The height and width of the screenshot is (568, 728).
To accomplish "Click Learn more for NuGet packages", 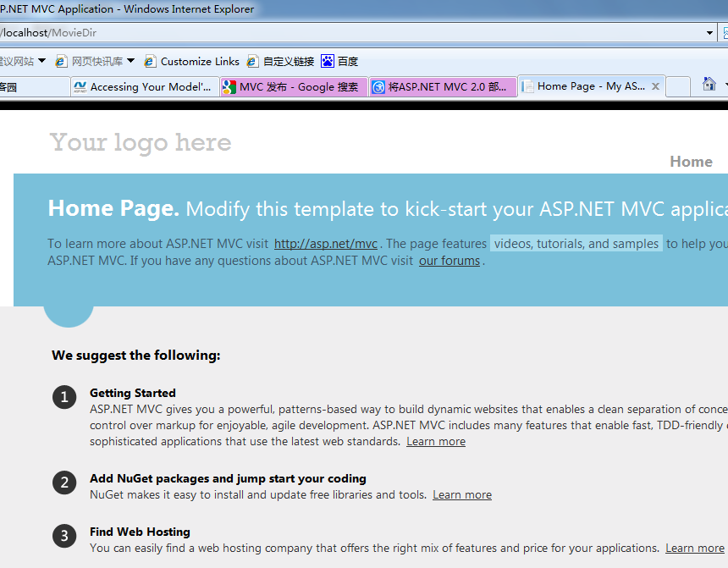I will (x=462, y=494).
